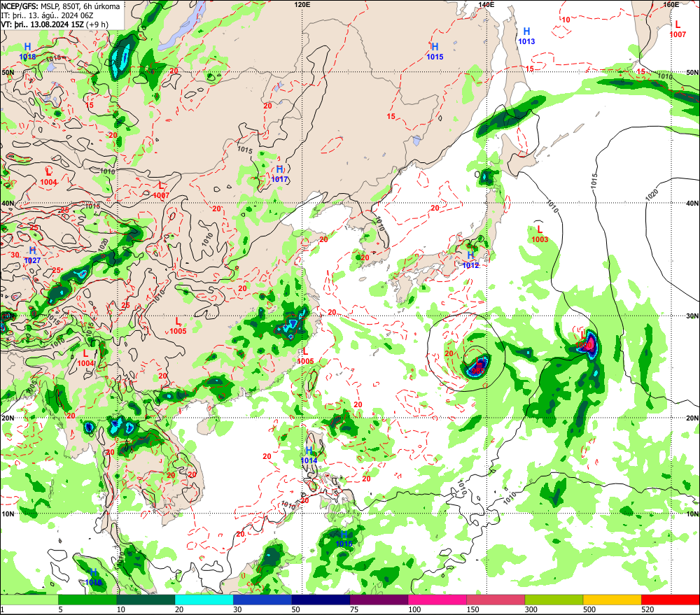Click the legend value 150
700x615 pixels.
click(x=472, y=609)
